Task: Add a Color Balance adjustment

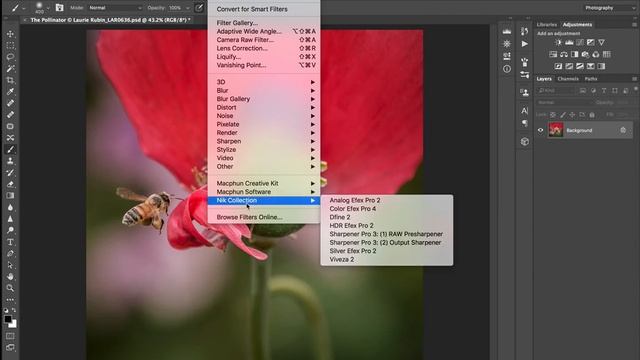Action: click(564, 54)
